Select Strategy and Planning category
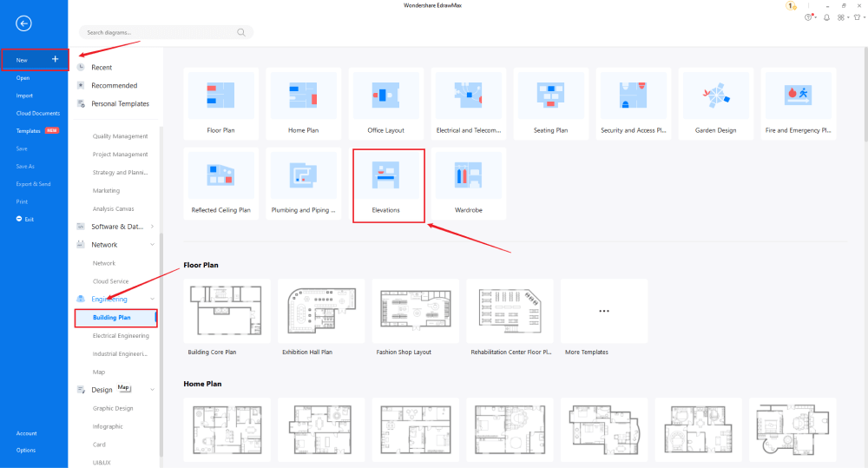The image size is (868, 468). click(120, 173)
